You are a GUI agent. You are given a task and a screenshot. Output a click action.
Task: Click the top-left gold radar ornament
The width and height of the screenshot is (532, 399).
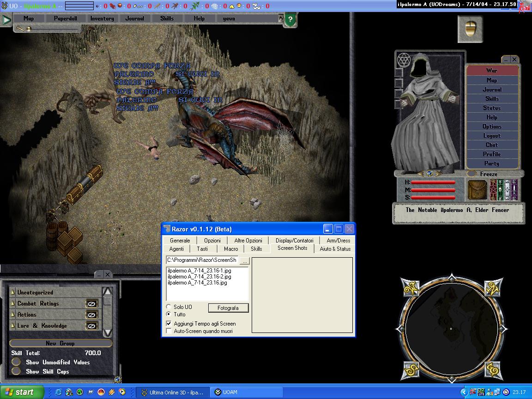[x=411, y=288]
